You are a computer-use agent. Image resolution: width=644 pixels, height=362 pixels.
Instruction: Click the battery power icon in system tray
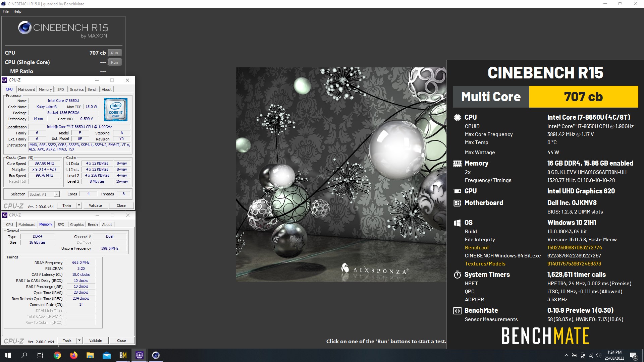tap(575, 356)
